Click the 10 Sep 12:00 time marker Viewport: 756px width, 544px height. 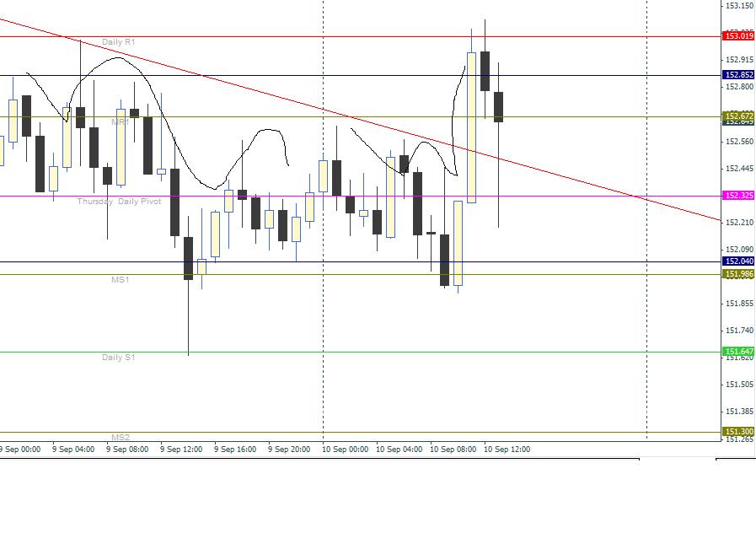507,449
